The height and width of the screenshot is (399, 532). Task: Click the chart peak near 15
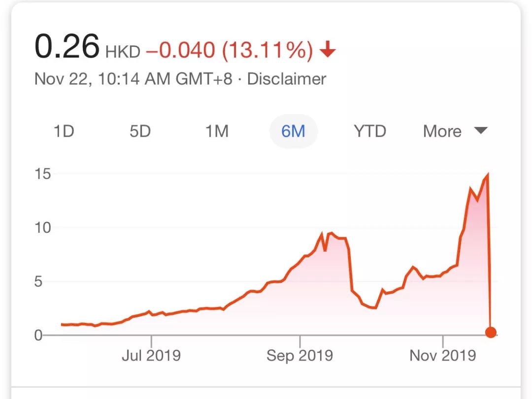[x=488, y=175]
